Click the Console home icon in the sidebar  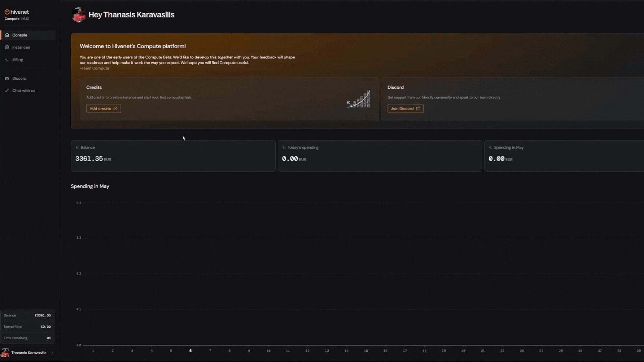tap(7, 35)
